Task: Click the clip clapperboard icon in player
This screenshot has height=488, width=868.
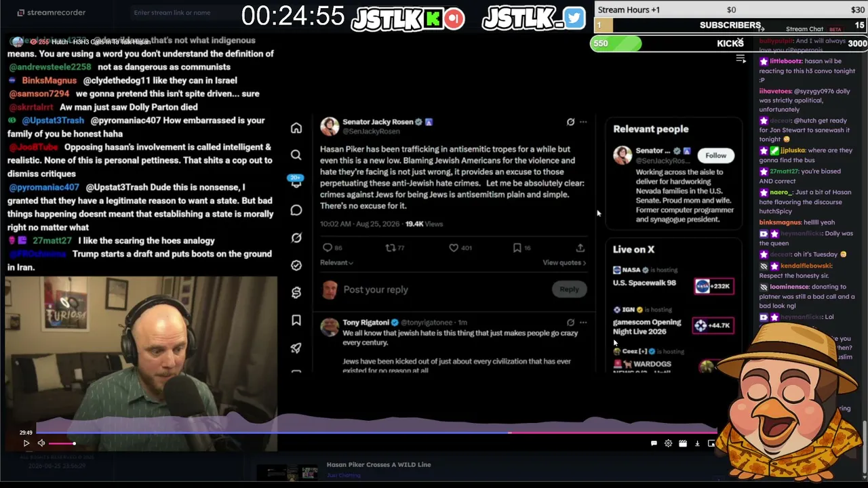Action: click(x=683, y=443)
